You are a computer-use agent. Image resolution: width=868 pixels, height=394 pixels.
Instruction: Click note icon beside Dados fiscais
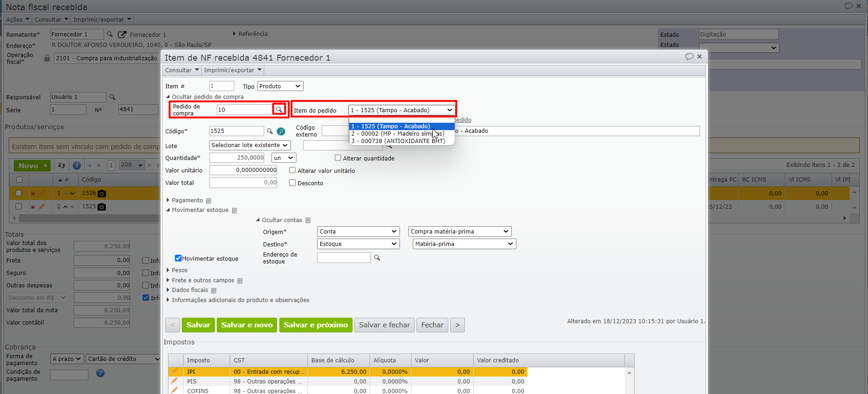214,291
